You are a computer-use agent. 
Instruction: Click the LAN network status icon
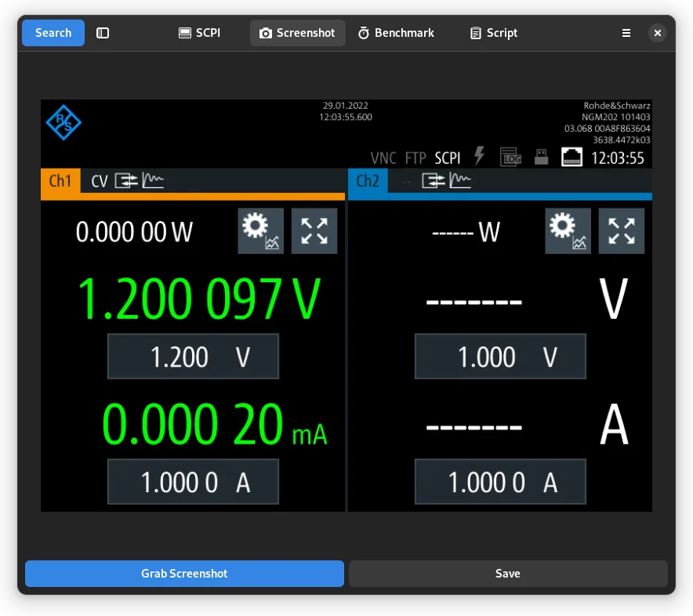click(571, 158)
